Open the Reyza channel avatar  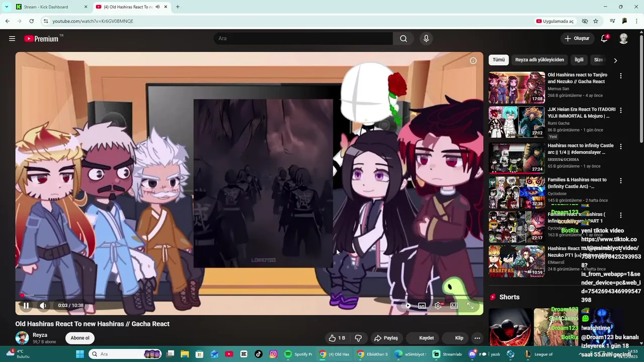(22, 338)
